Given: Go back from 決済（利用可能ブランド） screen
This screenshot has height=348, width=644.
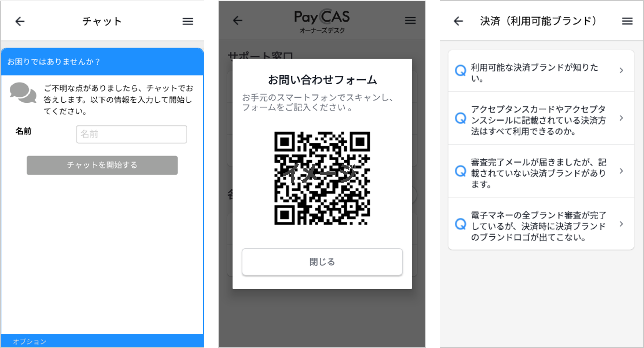Looking at the screenshot, I should [458, 21].
